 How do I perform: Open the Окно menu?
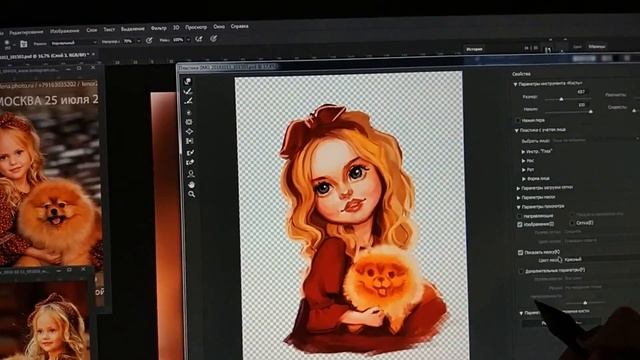point(219,27)
